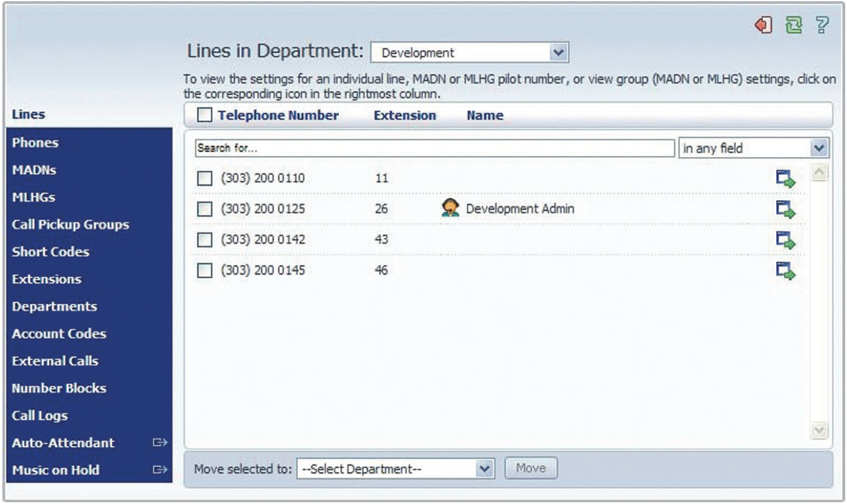Click the phone number (303) 200 0142
Image resolution: width=847 pixels, height=504 pixels.
263,240
